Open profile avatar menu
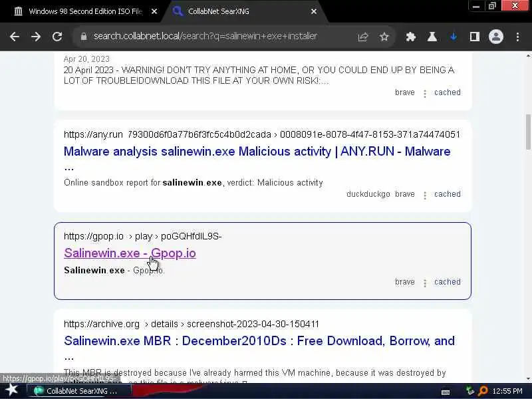The height and width of the screenshot is (399, 532). point(495,37)
